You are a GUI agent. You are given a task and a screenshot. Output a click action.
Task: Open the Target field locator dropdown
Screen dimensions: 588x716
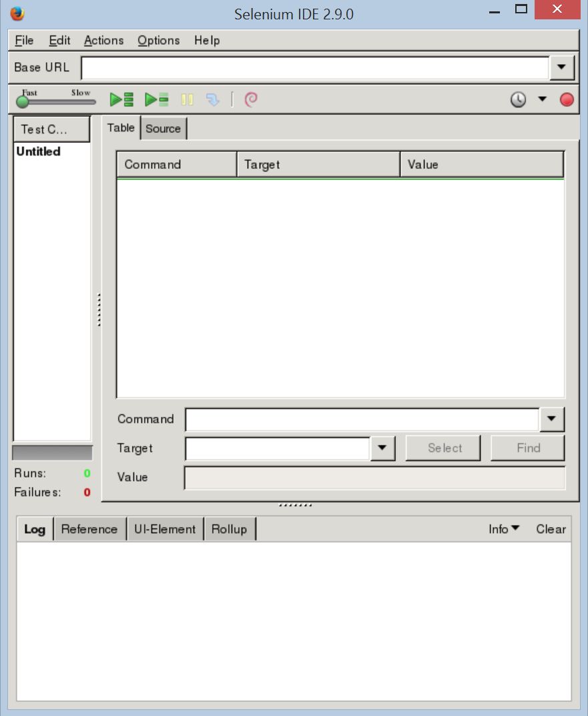coord(382,447)
